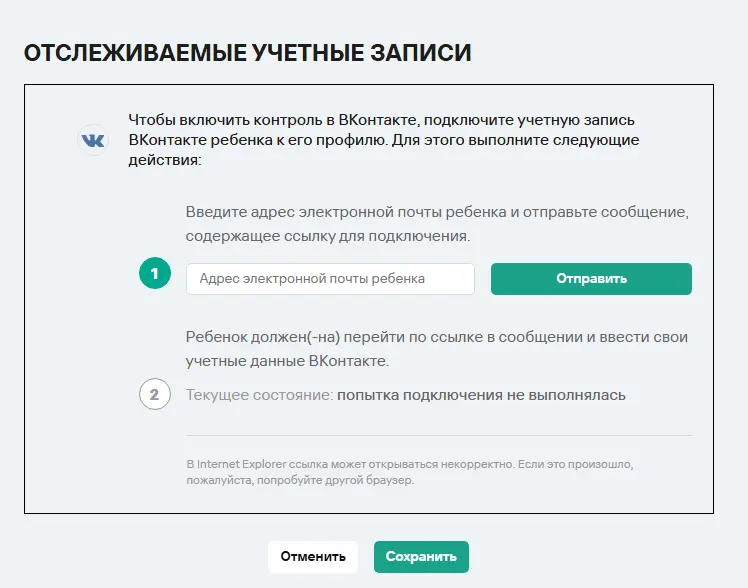
Task: Click the line Введите адрес электронной почты
Action: (x=437, y=212)
